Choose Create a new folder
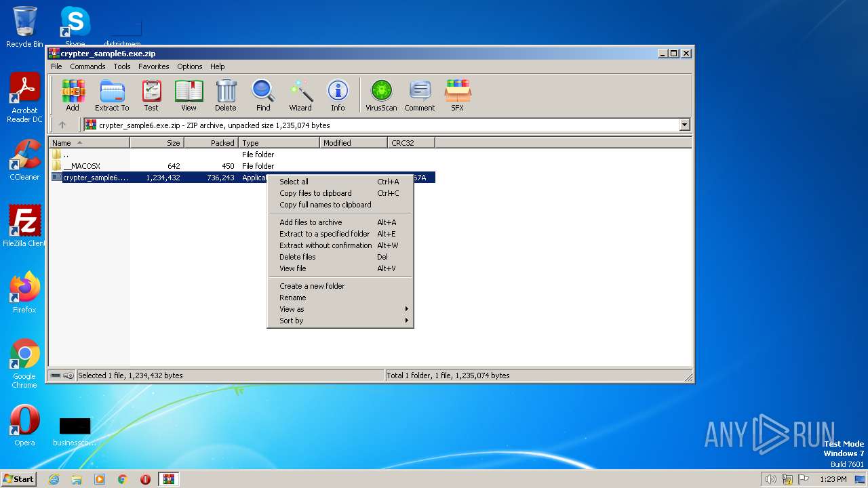The image size is (868, 488). tap(340, 286)
